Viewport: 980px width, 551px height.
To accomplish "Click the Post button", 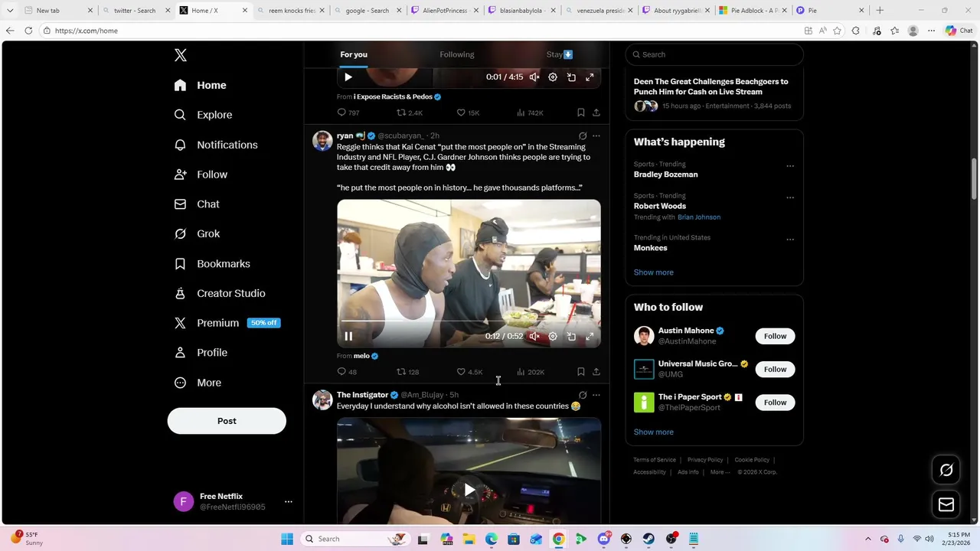I will coord(227,421).
